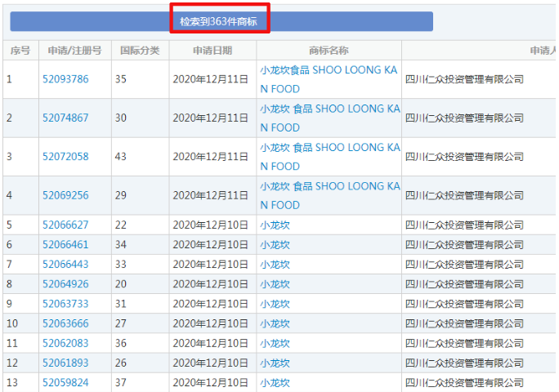Click application number 52066443

point(65,264)
